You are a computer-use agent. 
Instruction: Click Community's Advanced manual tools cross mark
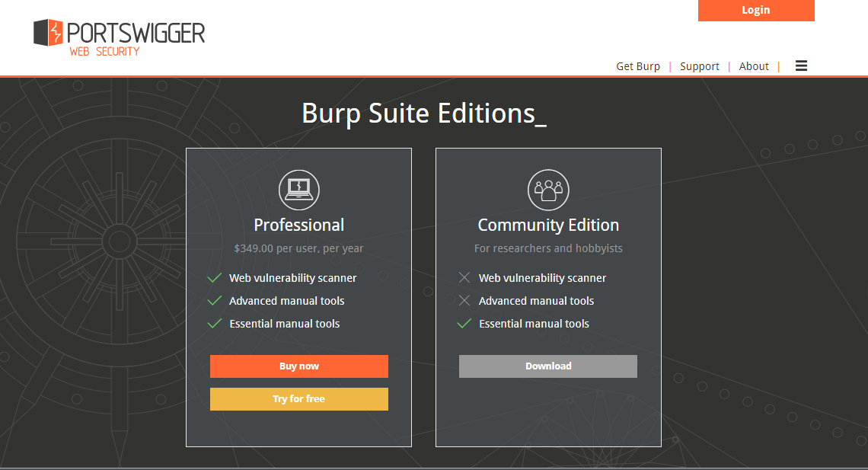tap(464, 300)
